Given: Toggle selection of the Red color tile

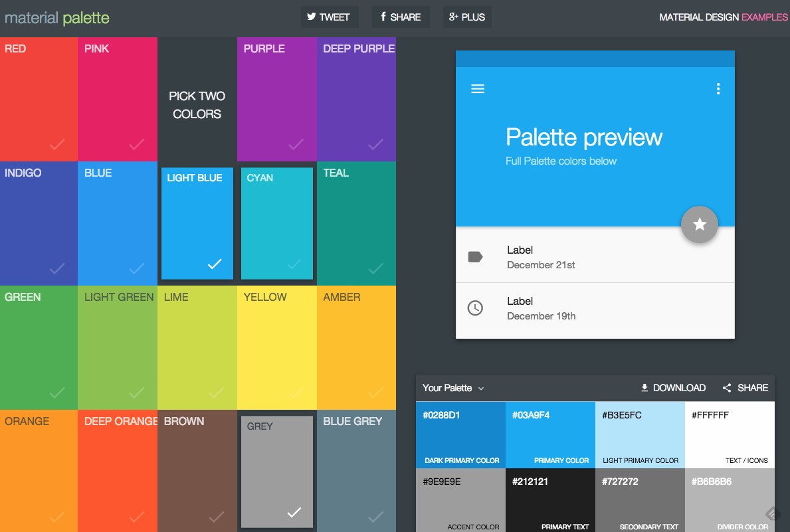Looking at the screenshot, I should [x=39, y=98].
